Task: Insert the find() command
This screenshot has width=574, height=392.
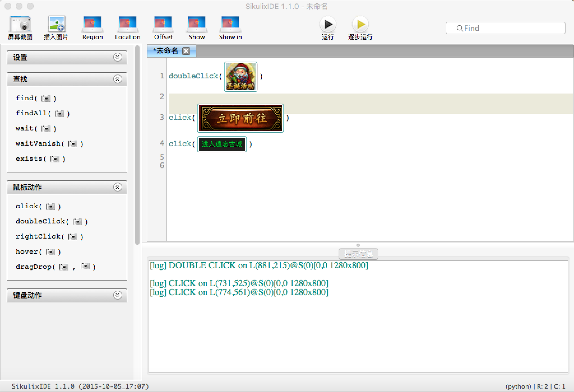Action: click(x=36, y=98)
